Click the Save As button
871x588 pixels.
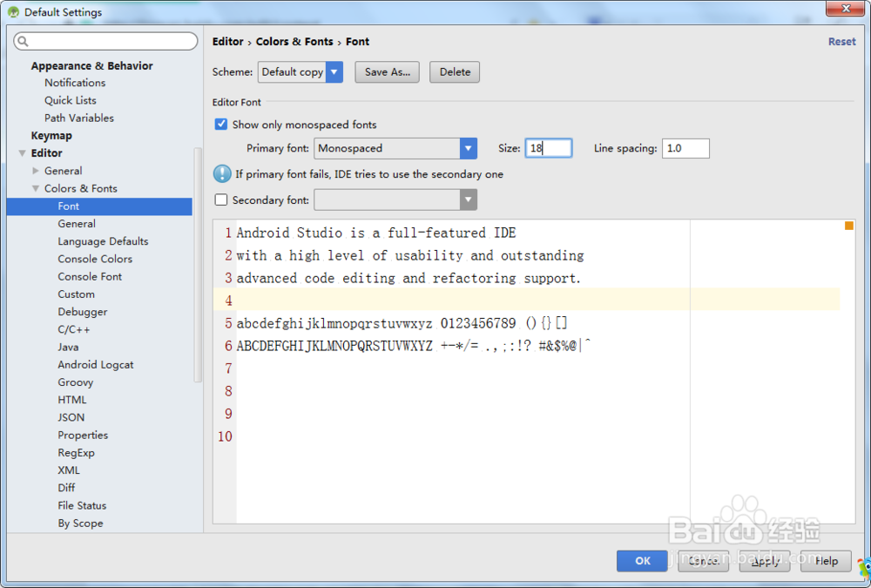click(x=387, y=72)
